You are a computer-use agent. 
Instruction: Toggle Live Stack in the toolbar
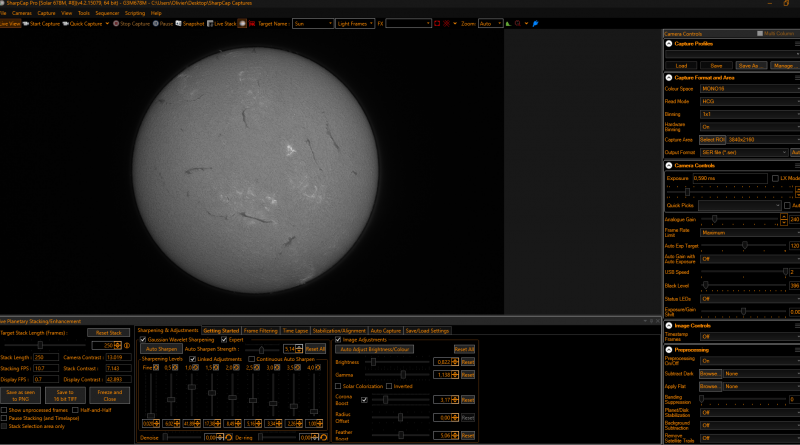point(221,23)
